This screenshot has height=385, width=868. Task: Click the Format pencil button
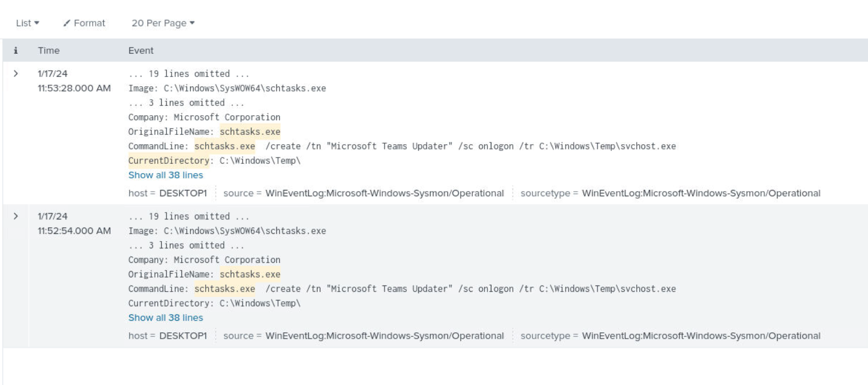[x=84, y=23]
